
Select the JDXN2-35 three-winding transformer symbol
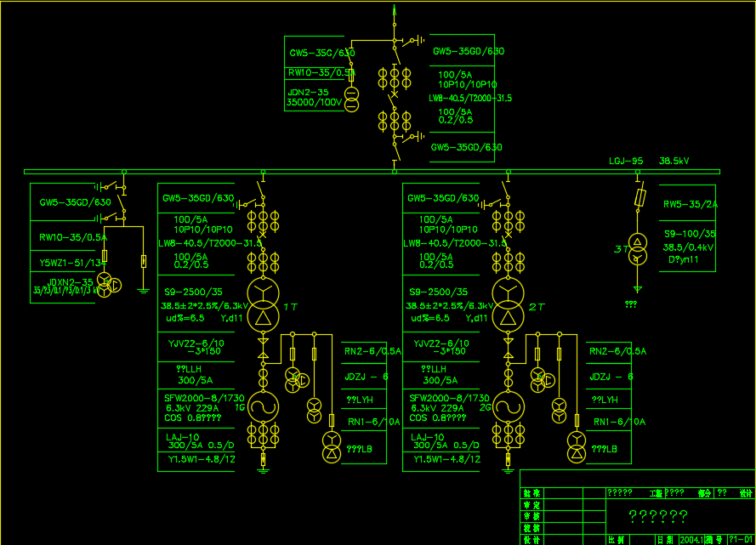tap(109, 285)
